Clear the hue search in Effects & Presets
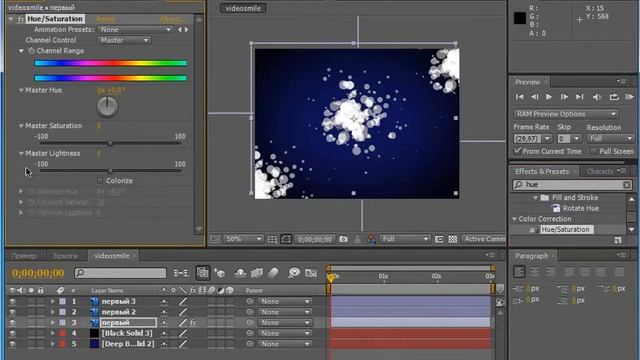The image size is (640, 360). (627, 185)
